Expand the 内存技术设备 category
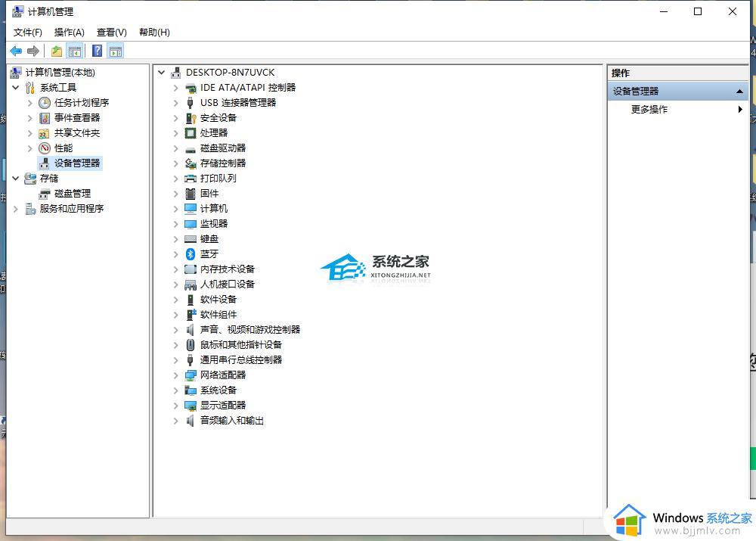The height and width of the screenshot is (541, 756). (176, 269)
